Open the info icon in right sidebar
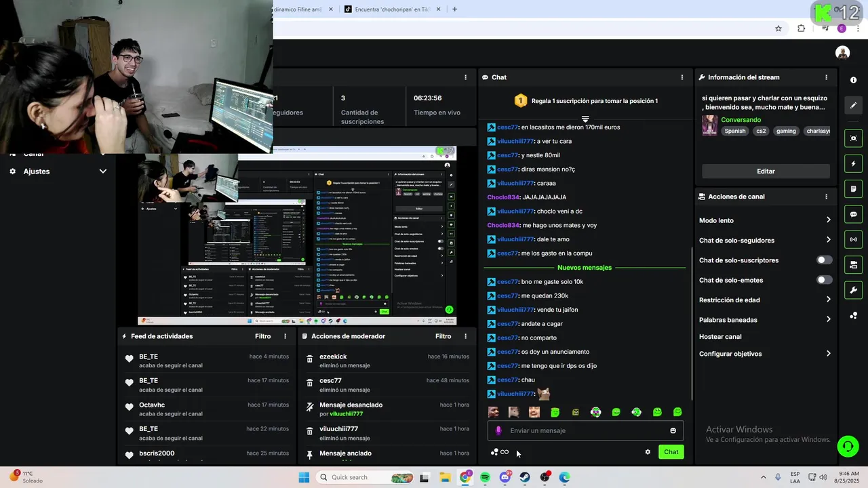The image size is (868, 488). [x=853, y=80]
